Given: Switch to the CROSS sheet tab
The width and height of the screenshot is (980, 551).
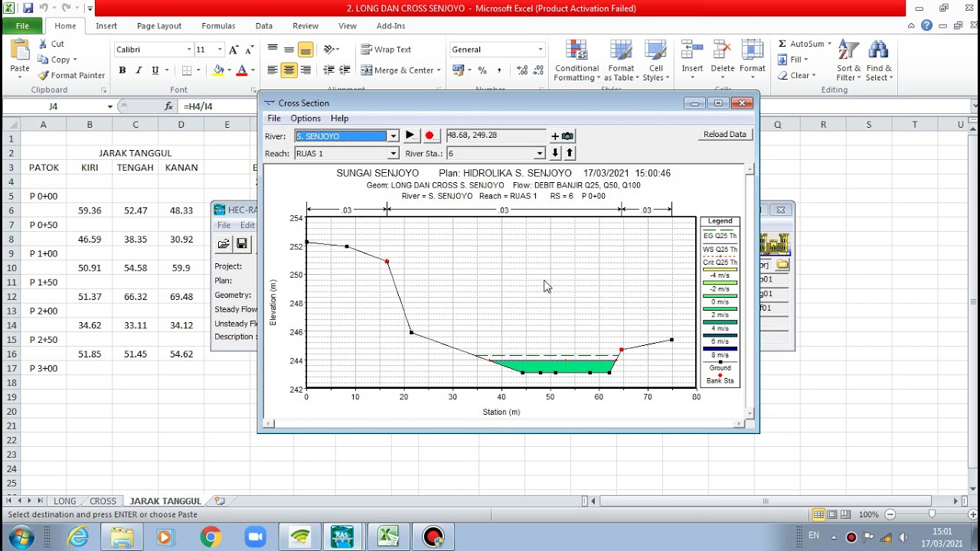Looking at the screenshot, I should coord(103,501).
